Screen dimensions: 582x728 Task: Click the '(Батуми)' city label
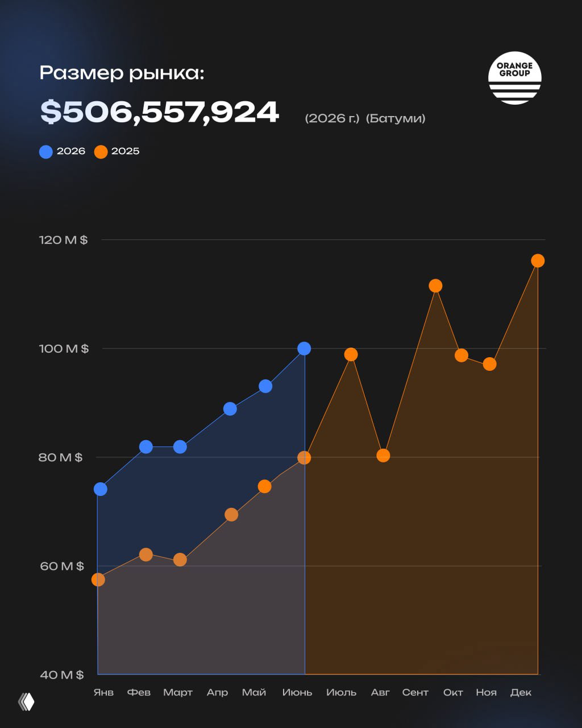(396, 118)
